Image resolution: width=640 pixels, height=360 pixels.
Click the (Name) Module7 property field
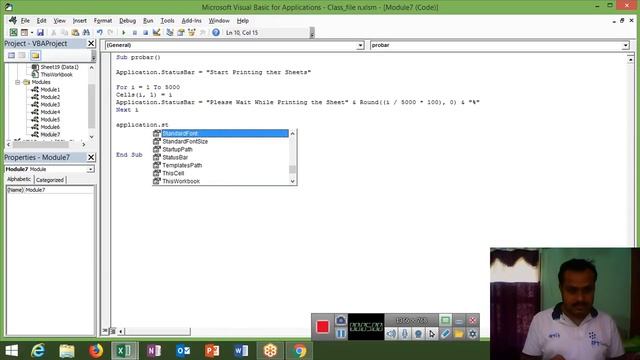(x=50, y=190)
